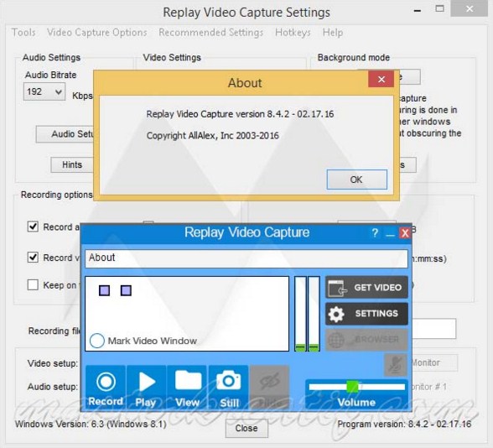Open the Tools menu
This screenshot has width=493, height=448.
pos(23,33)
